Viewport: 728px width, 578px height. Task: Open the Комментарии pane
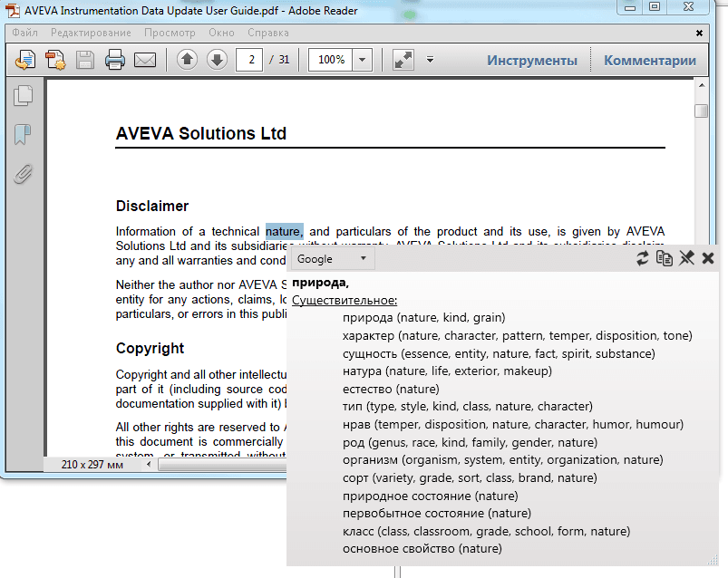coord(650,61)
